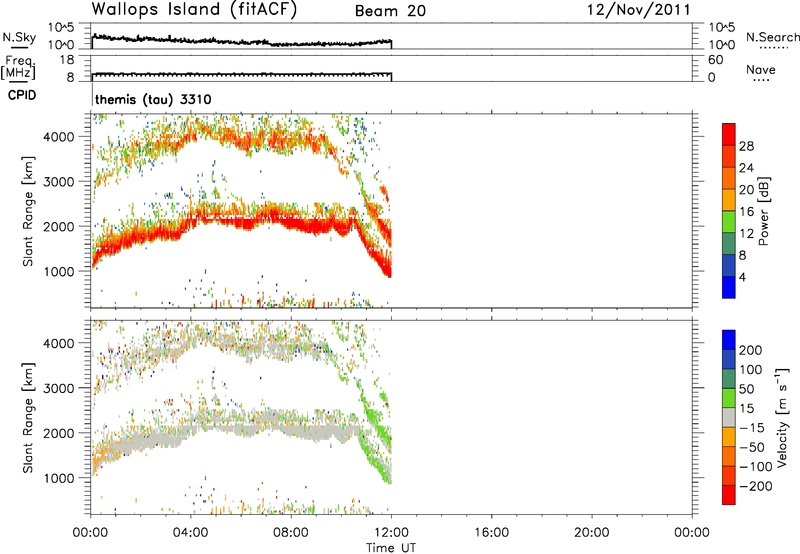Click the 1000 tick of the power panel

58,271
